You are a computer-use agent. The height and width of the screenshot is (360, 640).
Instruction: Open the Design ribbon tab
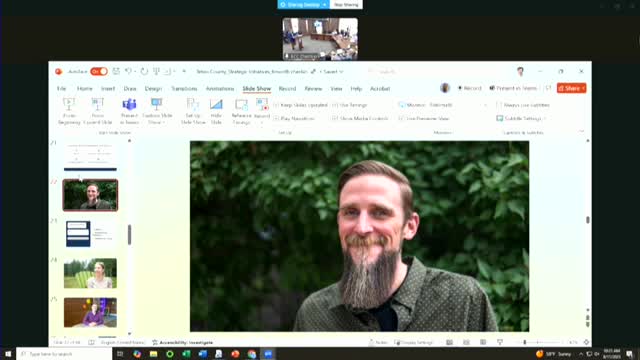153,89
